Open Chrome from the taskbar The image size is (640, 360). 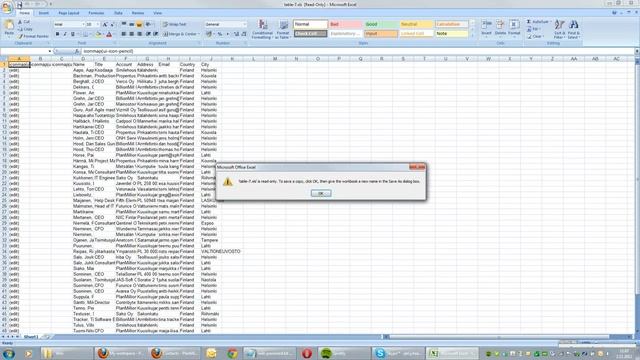(x=232, y=353)
